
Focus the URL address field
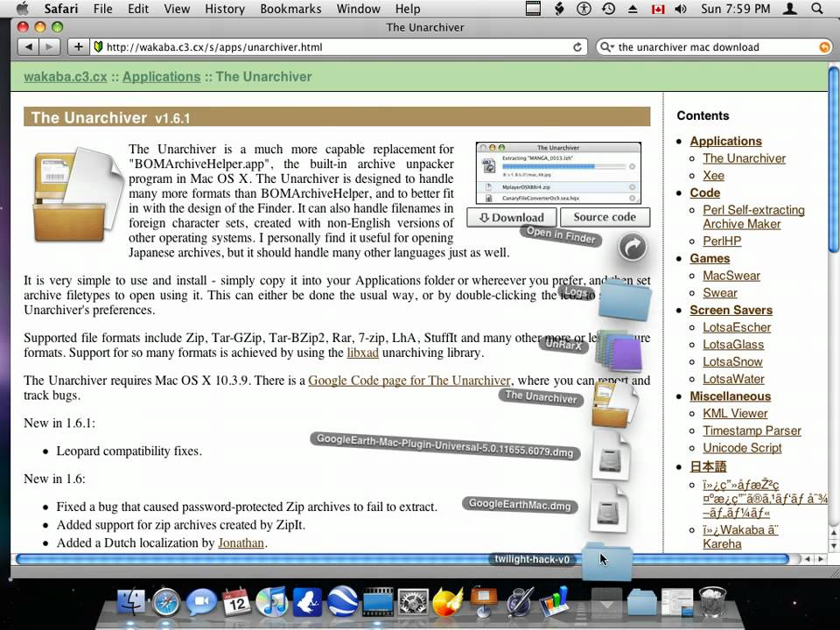pos(338,47)
